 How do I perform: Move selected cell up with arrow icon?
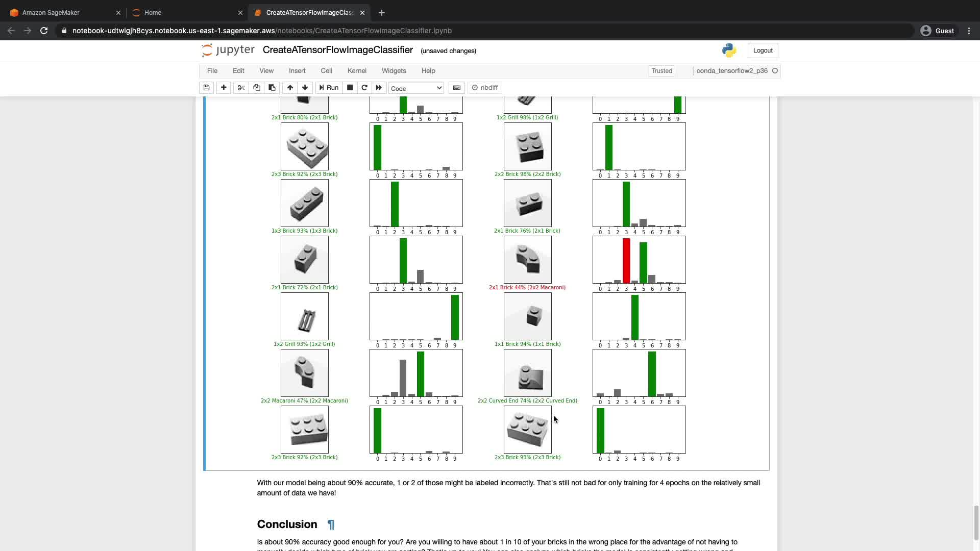pos(290,88)
